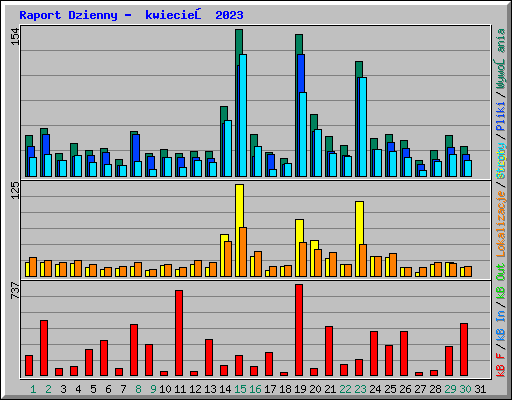Select the blue files bar for day 19
This screenshot has height=400, width=512.
pyautogui.click(x=301, y=73)
